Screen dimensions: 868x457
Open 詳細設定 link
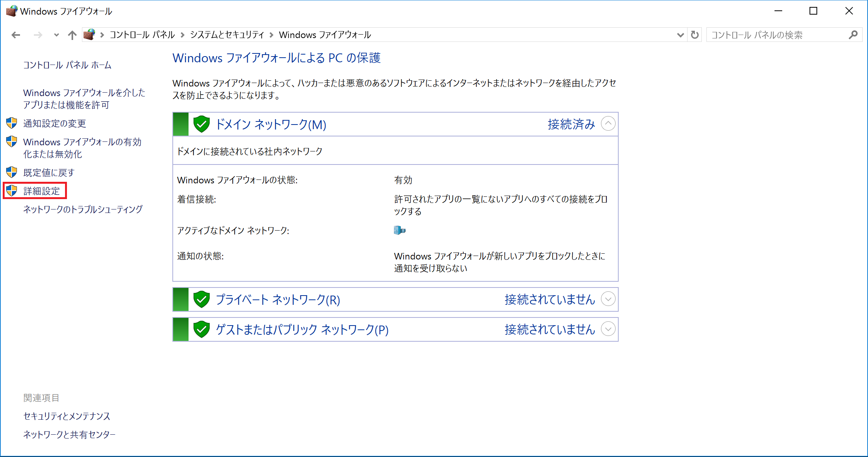(x=42, y=191)
